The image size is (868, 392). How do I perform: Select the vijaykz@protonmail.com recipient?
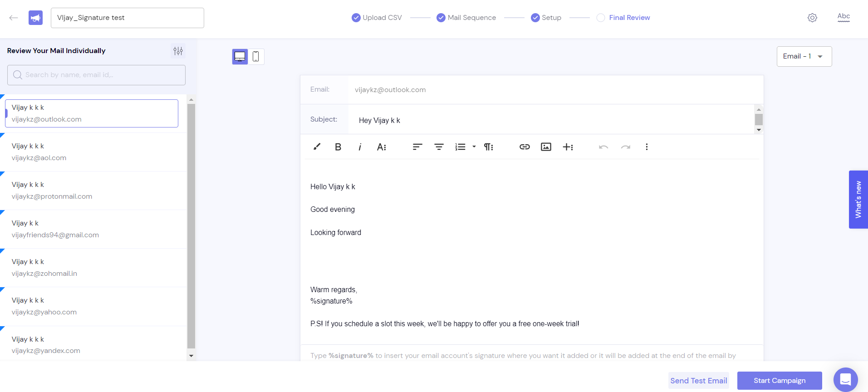(93, 191)
